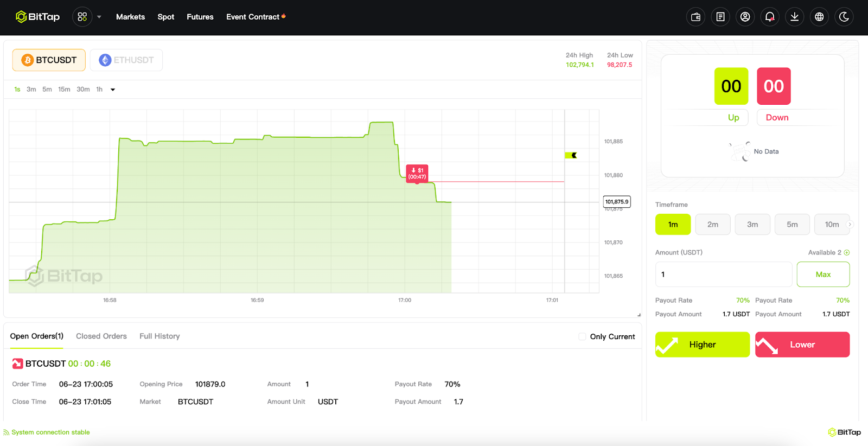Select the 3m timeframe
The width and height of the screenshot is (868, 446).
point(752,225)
